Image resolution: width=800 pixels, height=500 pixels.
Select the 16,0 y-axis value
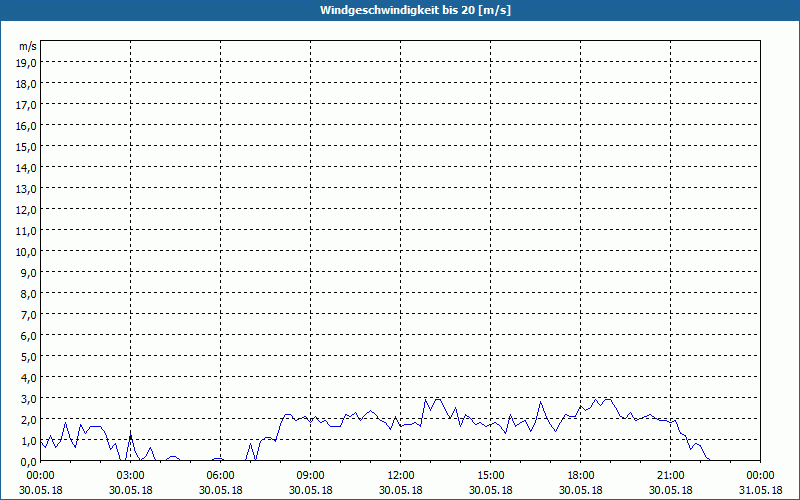28,126
